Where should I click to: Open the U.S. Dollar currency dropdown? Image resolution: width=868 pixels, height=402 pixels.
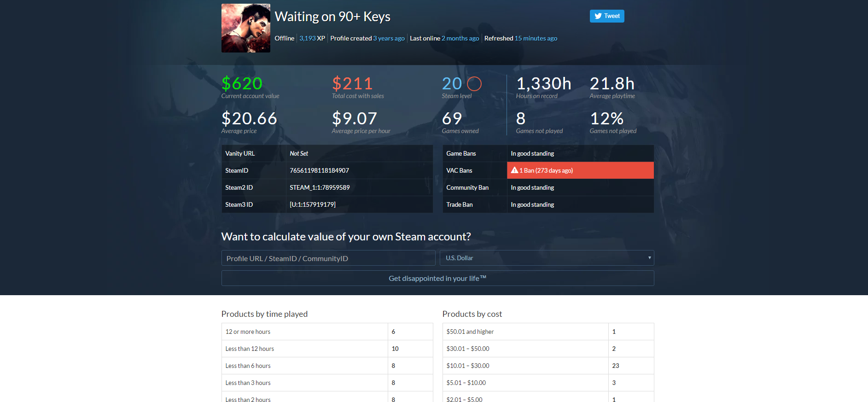(x=547, y=258)
